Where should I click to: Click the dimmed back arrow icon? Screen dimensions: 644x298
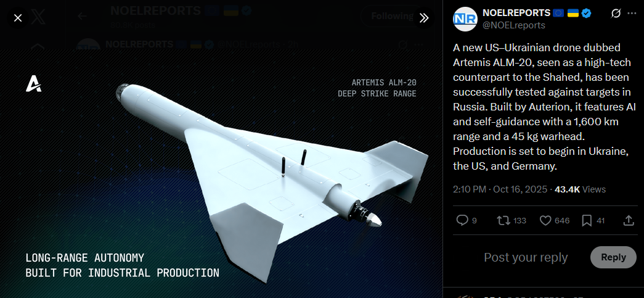click(82, 17)
